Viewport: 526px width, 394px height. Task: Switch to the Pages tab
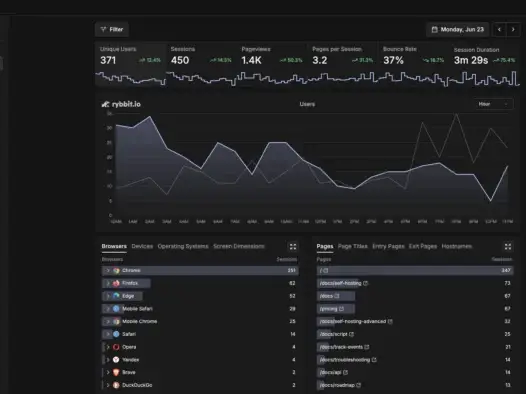point(325,246)
